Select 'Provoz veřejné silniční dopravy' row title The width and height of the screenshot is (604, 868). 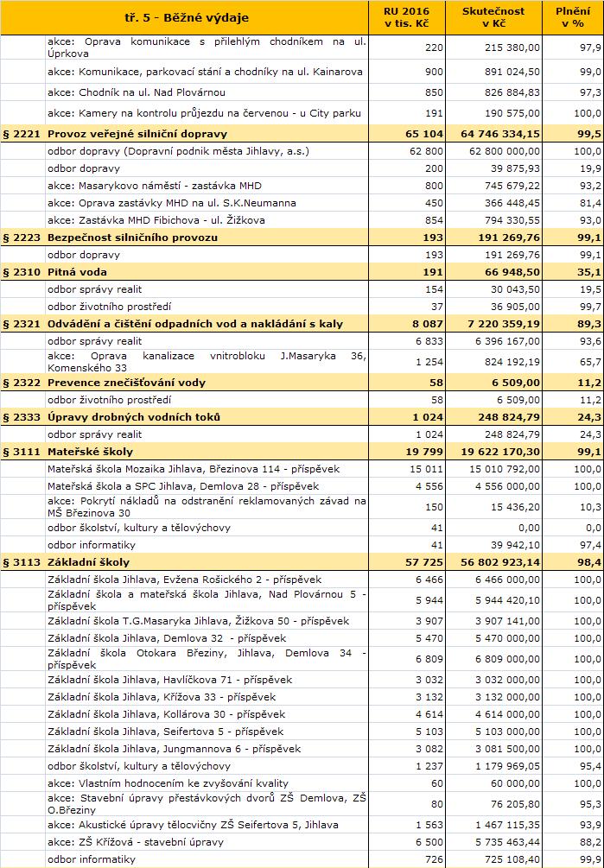pyautogui.click(x=137, y=134)
